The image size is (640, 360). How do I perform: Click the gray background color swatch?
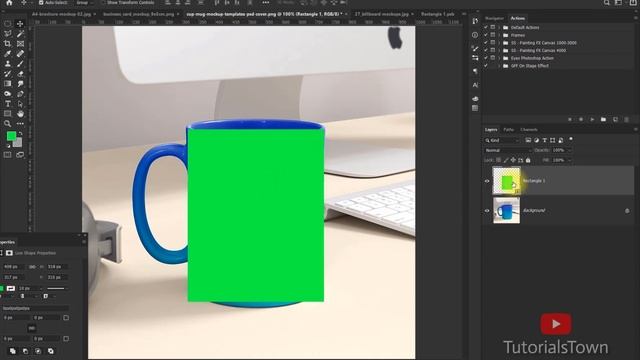click(x=18, y=143)
